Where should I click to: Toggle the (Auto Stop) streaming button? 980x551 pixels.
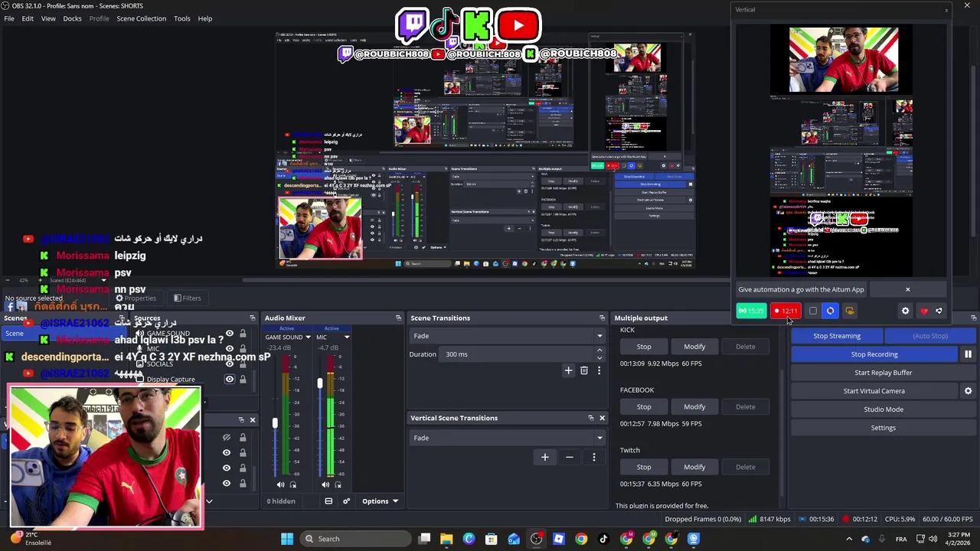930,336
